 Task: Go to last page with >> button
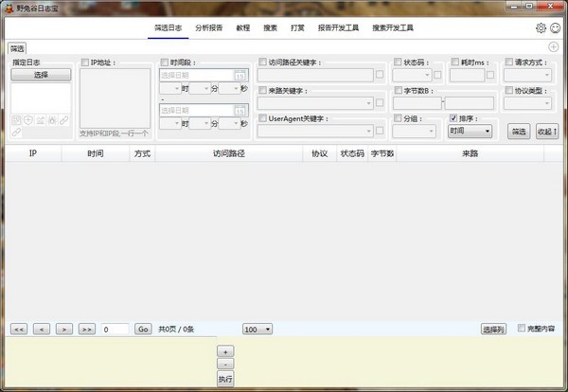pyautogui.click(x=87, y=329)
